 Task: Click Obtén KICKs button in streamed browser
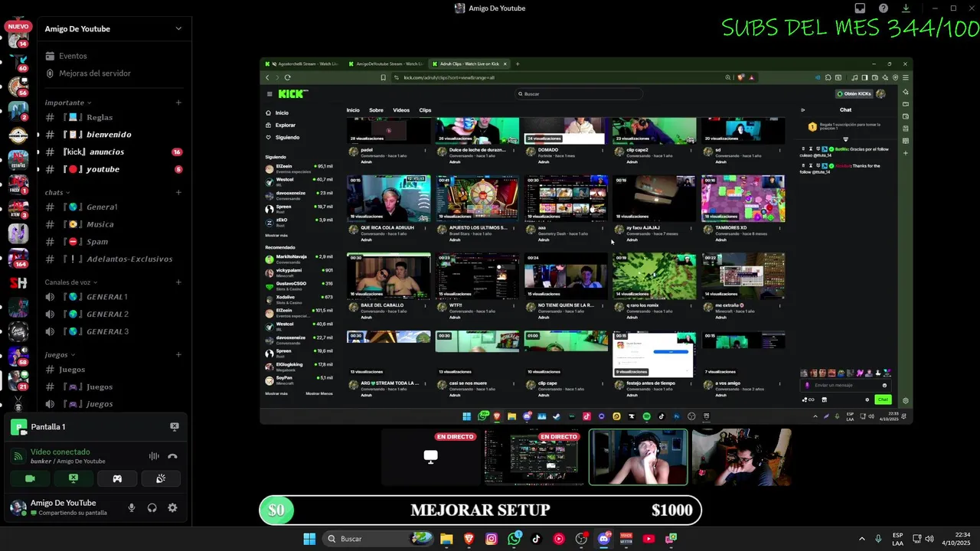[x=855, y=94]
